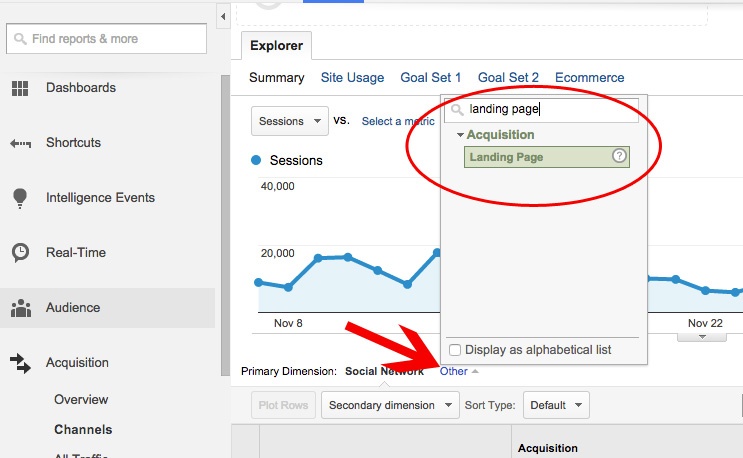
Task: Switch to the Ecommerce tab
Action: [589, 77]
